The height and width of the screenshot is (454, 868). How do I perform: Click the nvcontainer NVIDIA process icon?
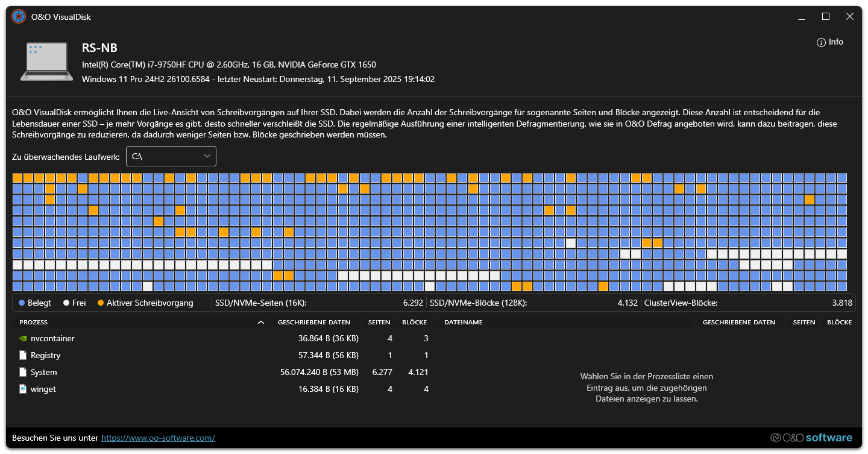(x=23, y=339)
